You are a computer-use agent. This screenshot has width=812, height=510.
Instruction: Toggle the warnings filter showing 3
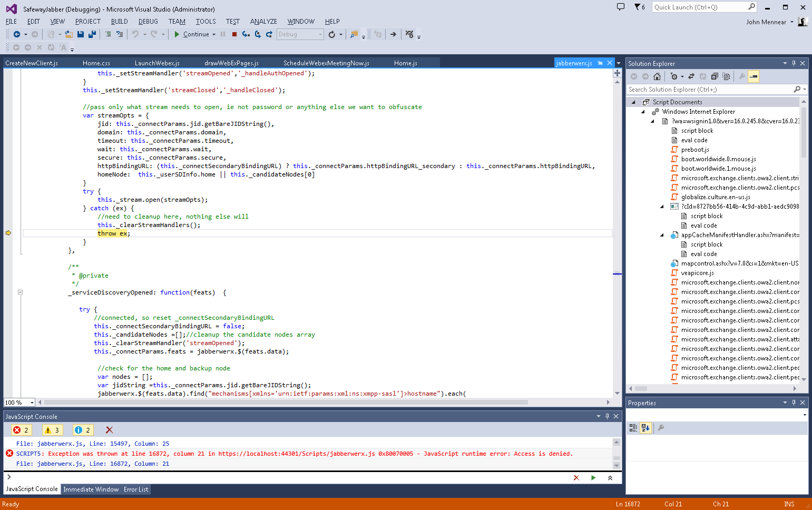click(x=53, y=430)
